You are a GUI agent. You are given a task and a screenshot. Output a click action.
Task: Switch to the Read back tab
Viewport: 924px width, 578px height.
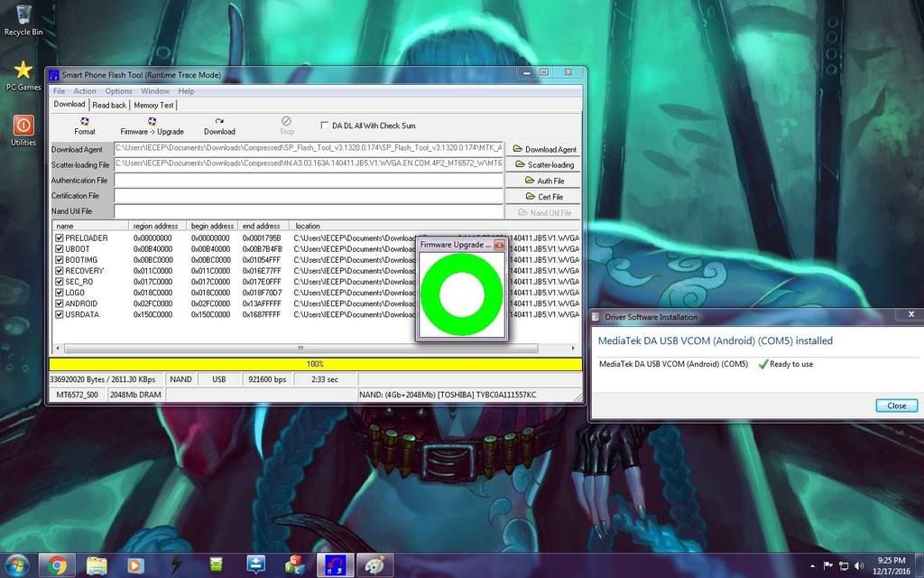[x=109, y=105]
